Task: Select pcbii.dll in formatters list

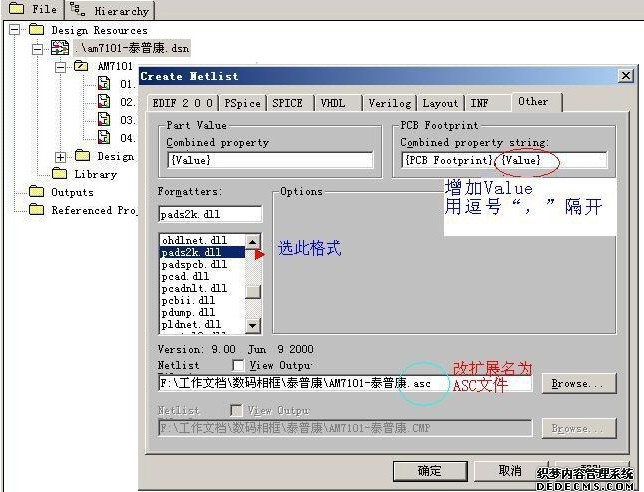Action: (x=203, y=300)
